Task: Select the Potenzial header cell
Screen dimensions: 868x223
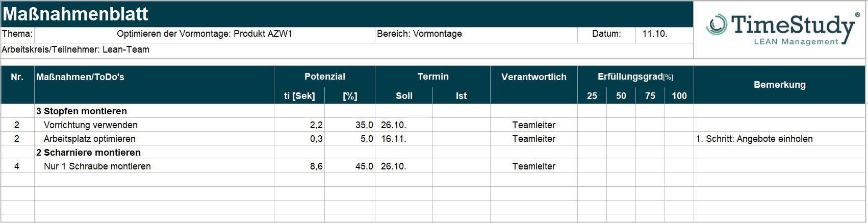Action: tap(324, 77)
